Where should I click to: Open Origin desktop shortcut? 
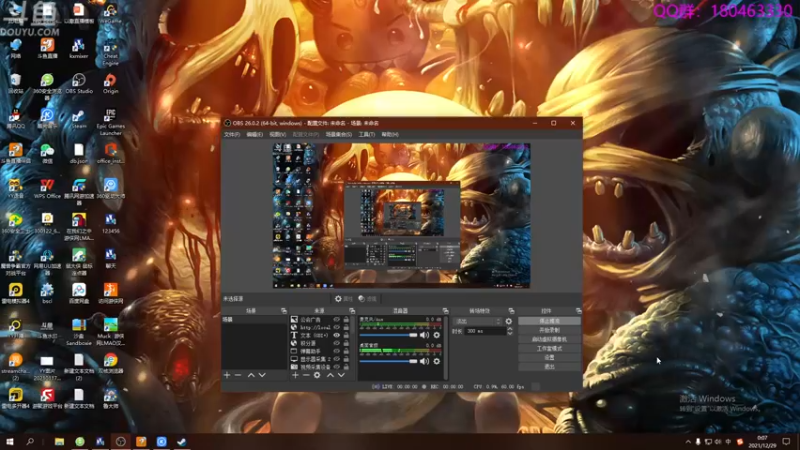pos(110,84)
